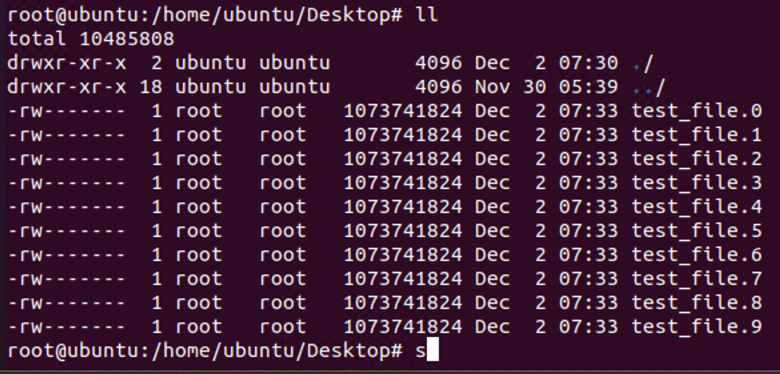Click the test_file.4 filename
This screenshot has width=780, height=374.
[x=697, y=206]
